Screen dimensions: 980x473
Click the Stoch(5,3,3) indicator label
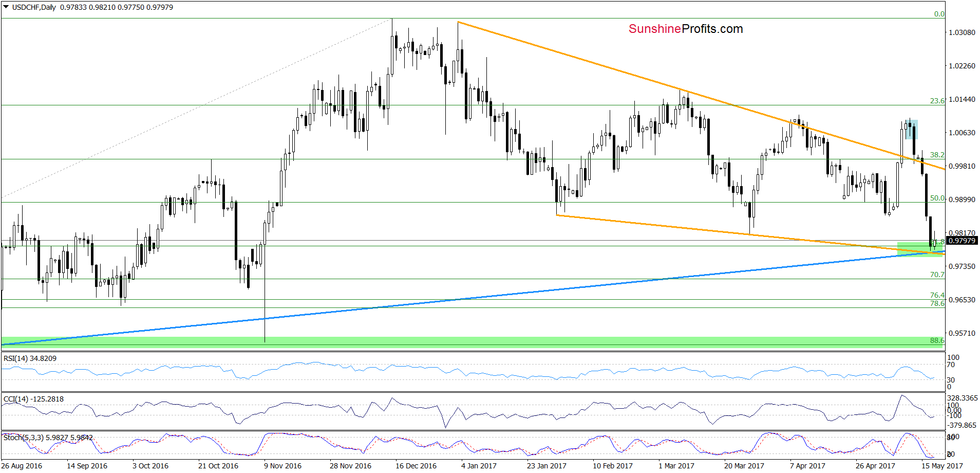pos(48,438)
